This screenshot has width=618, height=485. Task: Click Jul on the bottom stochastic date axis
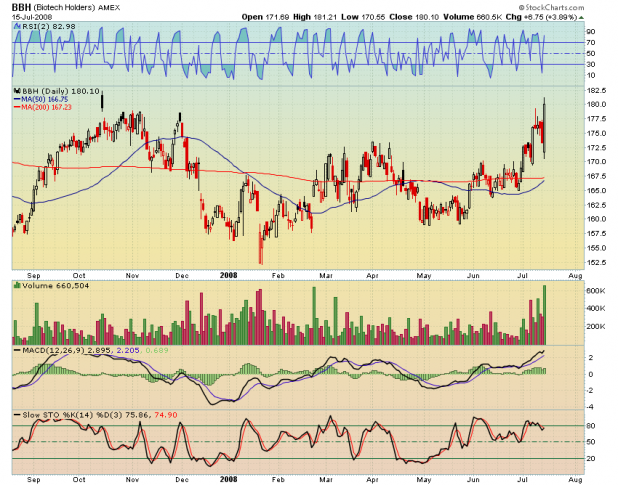point(523,479)
